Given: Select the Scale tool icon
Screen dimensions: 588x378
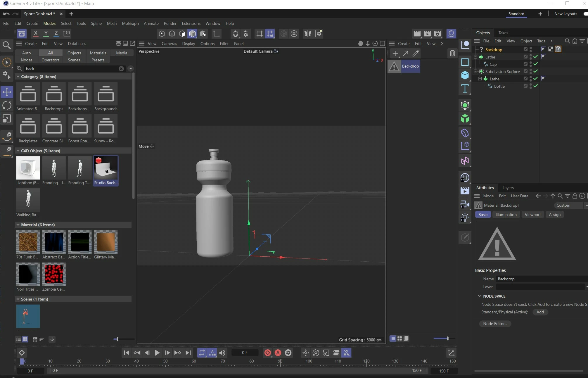Looking at the screenshot, I should tap(7, 119).
